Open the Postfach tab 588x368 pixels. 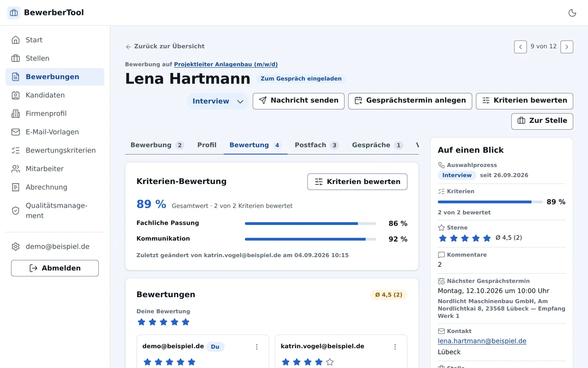coord(317,145)
